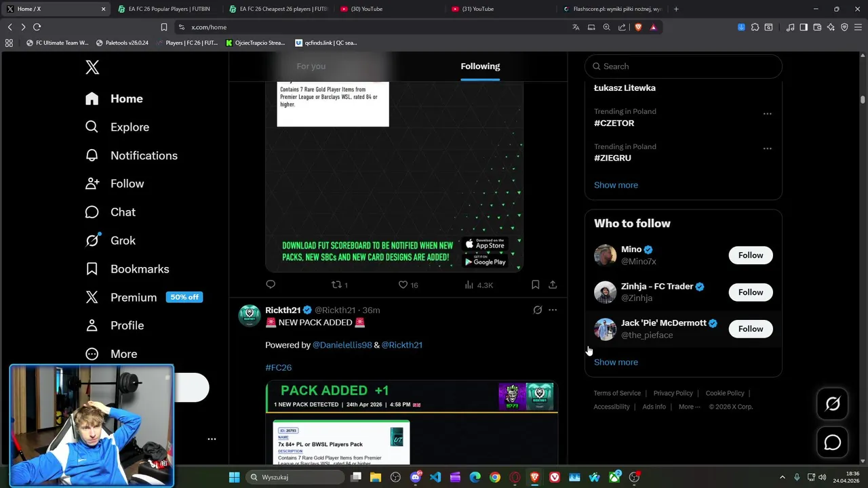Open Grok from sidebar
This screenshot has width=868, height=488.
tap(110, 241)
